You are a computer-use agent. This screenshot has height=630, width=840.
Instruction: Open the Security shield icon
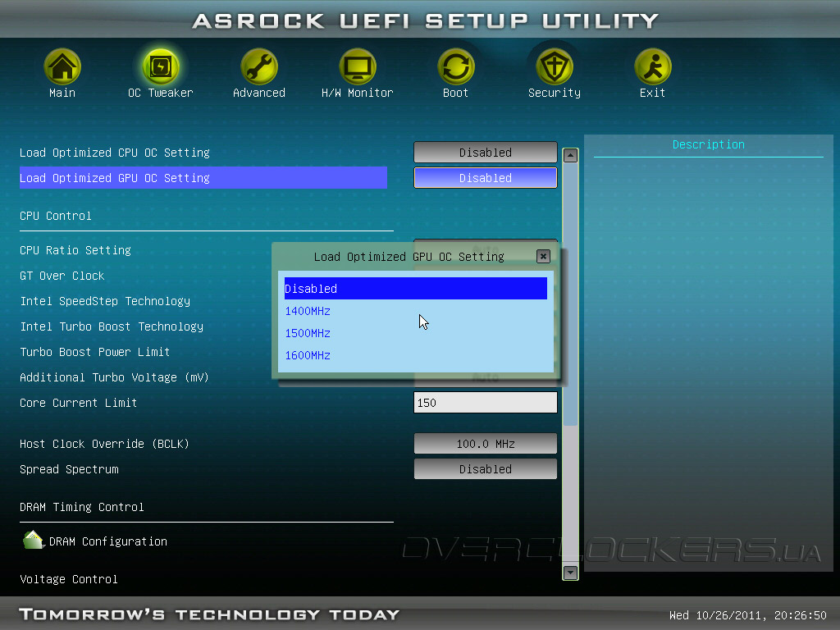tap(555, 66)
